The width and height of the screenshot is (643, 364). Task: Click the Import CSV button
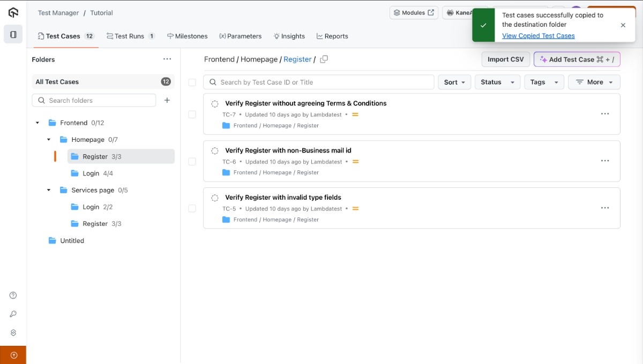(x=505, y=59)
